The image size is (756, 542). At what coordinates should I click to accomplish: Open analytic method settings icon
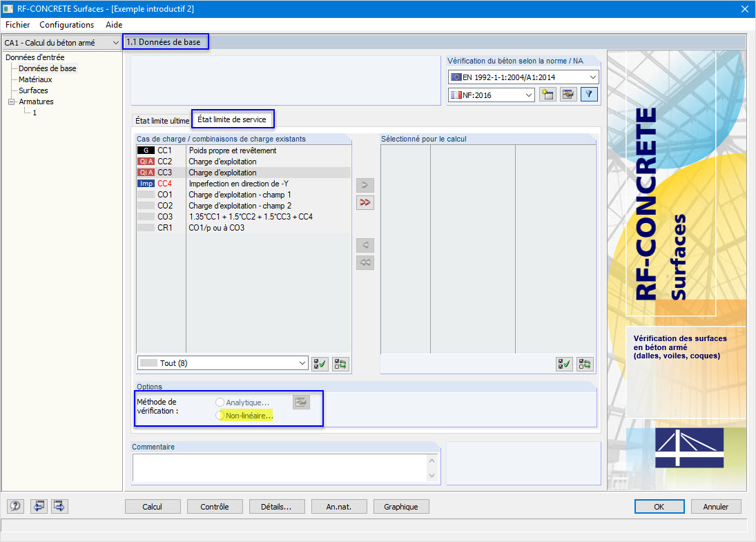(301, 402)
